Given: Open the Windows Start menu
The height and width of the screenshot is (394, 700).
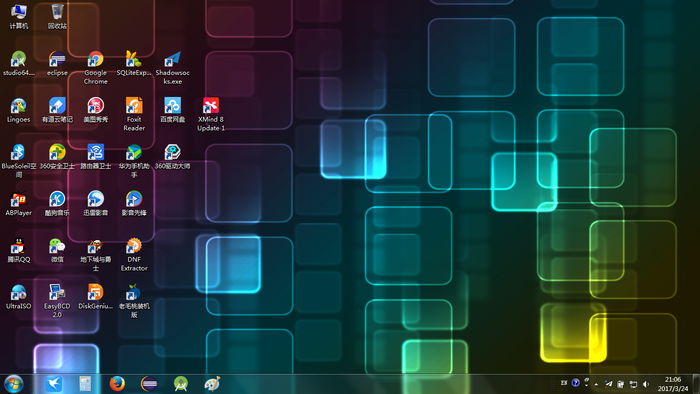Looking at the screenshot, I should coord(14,384).
